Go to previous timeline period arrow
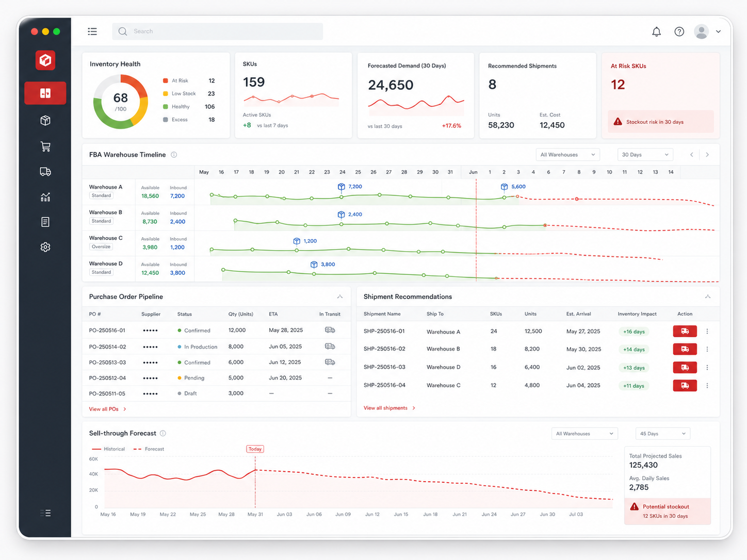The image size is (747, 560). [x=692, y=155]
